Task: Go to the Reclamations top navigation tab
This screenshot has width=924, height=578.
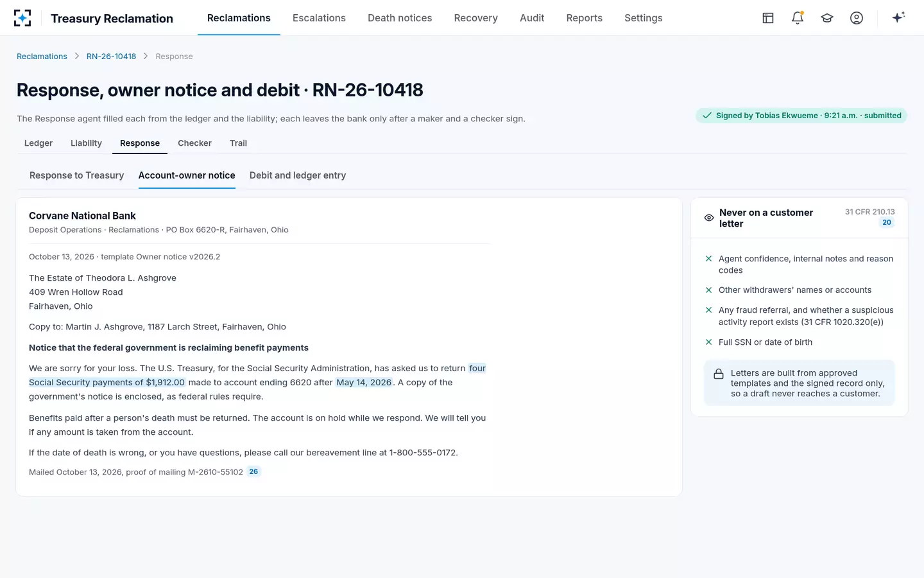Action: coord(239,18)
